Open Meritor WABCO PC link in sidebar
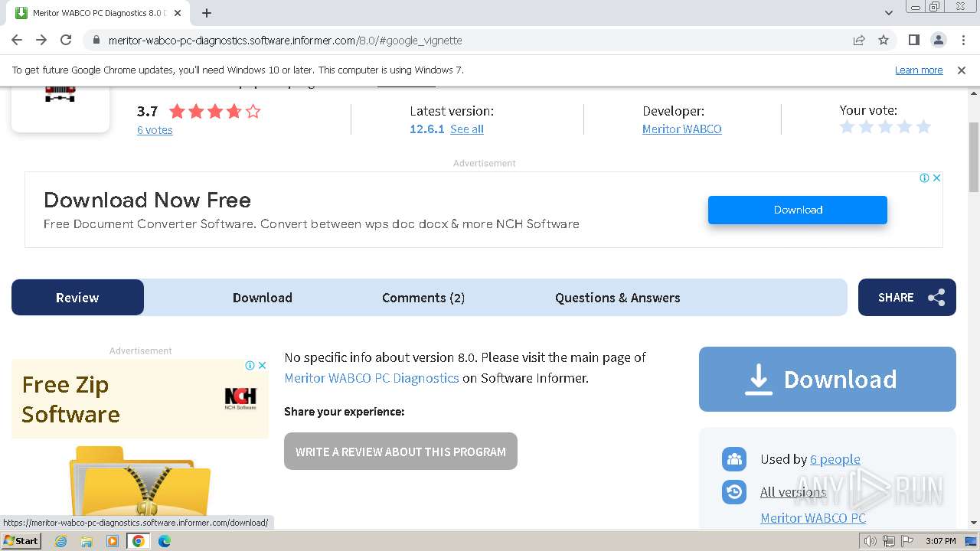The width and height of the screenshot is (980, 551). pyautogui.click(x=813, y=518)
